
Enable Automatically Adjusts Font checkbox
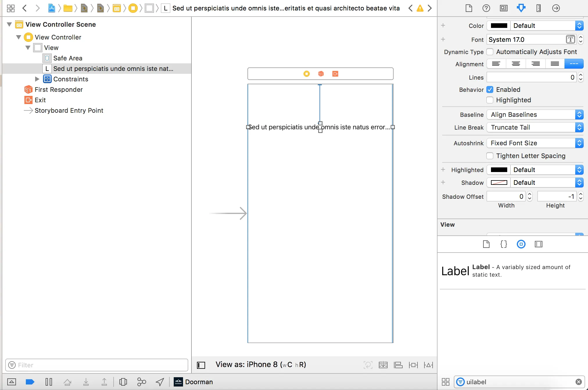click(x=490, y=52)
